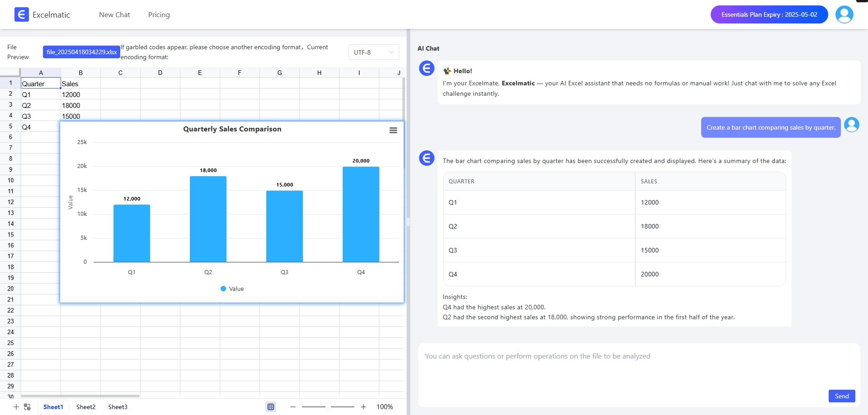The width and height of the screenshot is (868, 415).
Task: Click the zoom slider handle
Action: pyautogui.click(x=328, y=407)
